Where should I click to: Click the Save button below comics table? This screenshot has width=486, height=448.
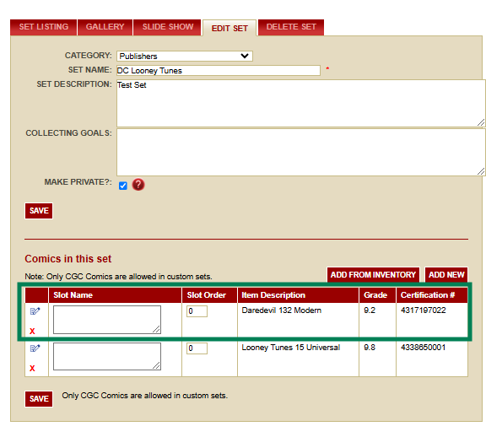point(39,399)
